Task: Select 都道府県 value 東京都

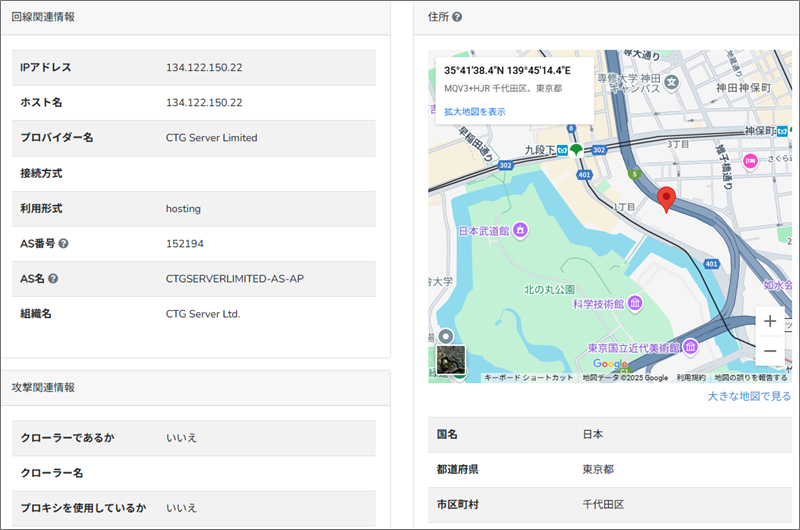Action: tap(598, 469)
